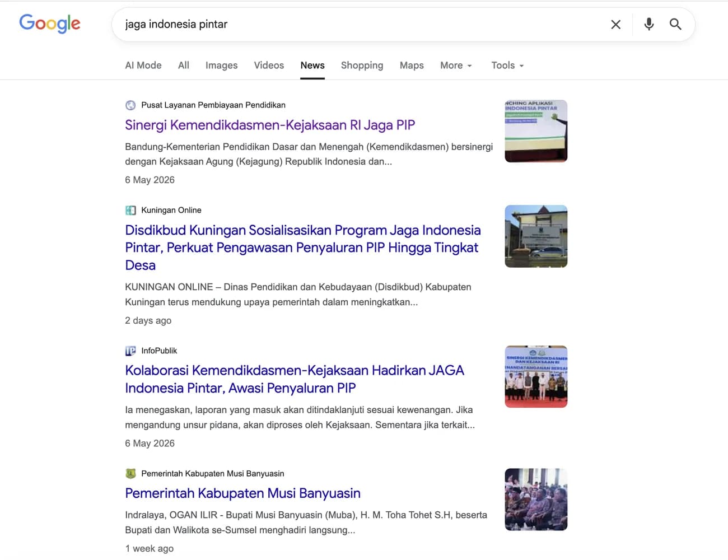Click the 2 days ago timestamp

[x=148, y=320]
